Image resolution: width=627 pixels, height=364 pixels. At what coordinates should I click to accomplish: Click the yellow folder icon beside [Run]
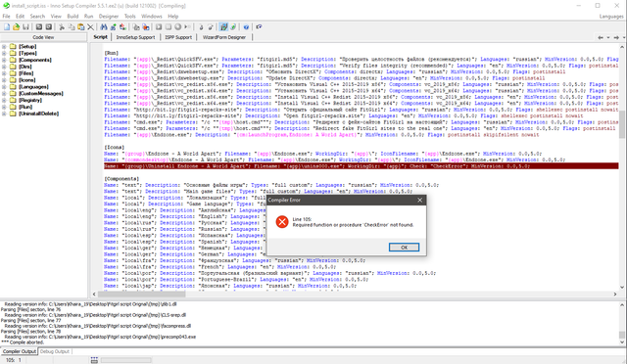click(13, 107)
